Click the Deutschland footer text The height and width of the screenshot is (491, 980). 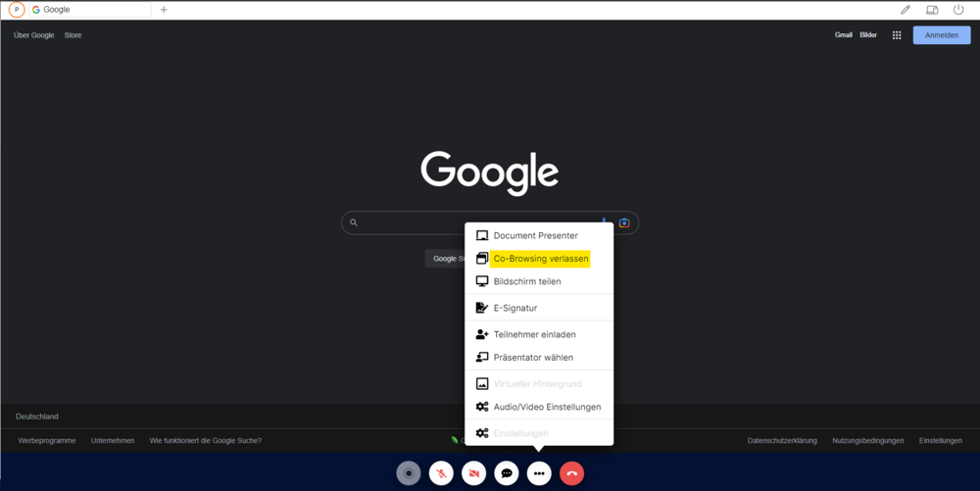[37, 417]
